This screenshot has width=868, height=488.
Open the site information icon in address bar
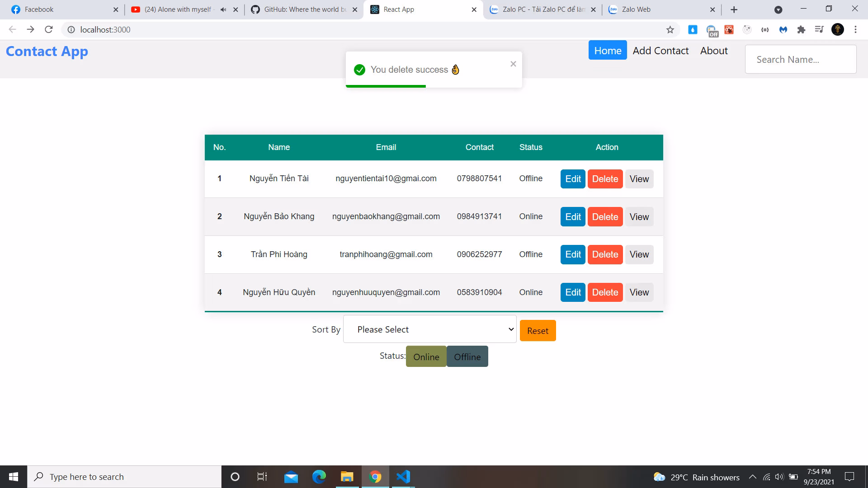(x=71, y=30)
